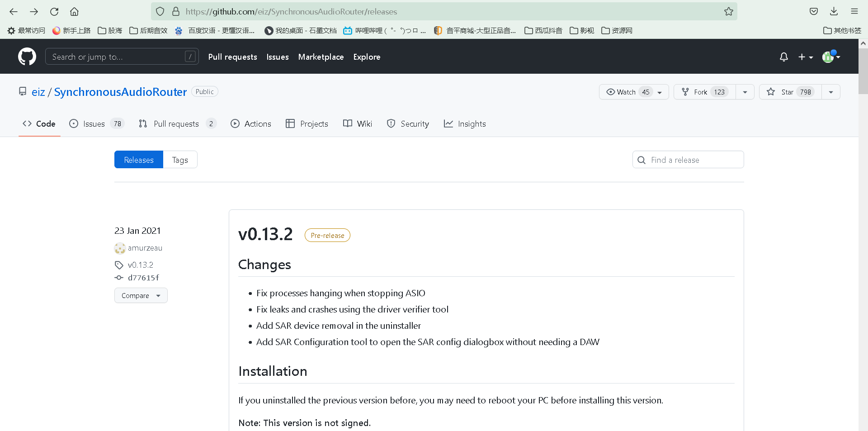The width and height of the screenshot is (868, 431).
Task: Select the Releases tab button
Action: (x=139, y=160)
